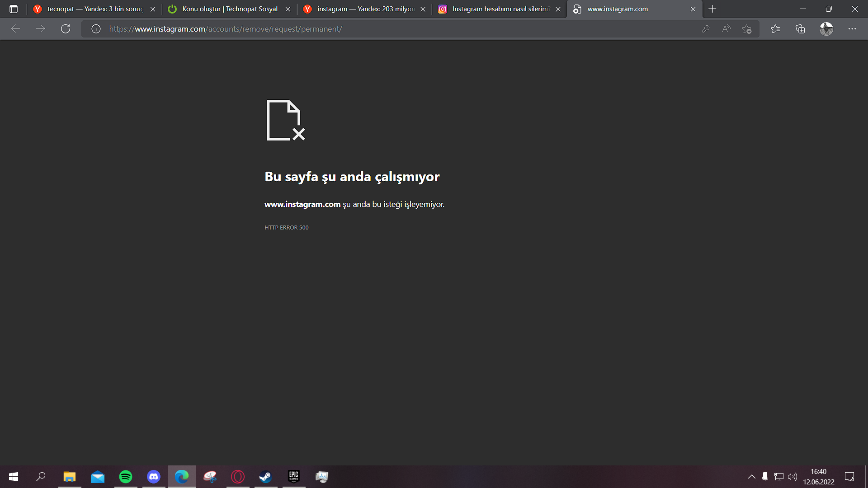View site information icon in address bar

point(96,29)
